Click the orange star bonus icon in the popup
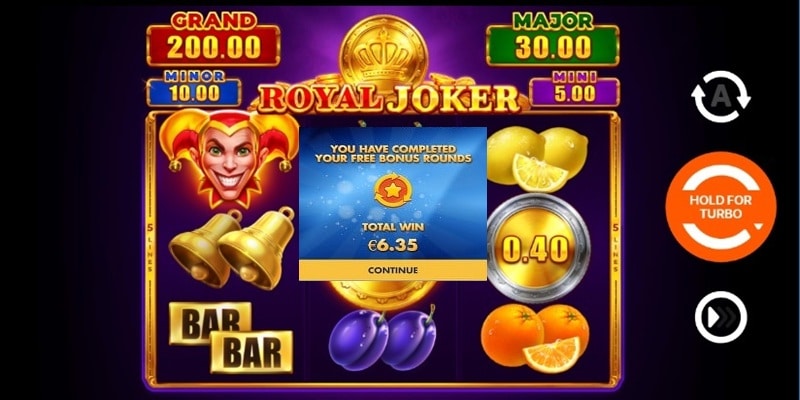 coord(392,191)
